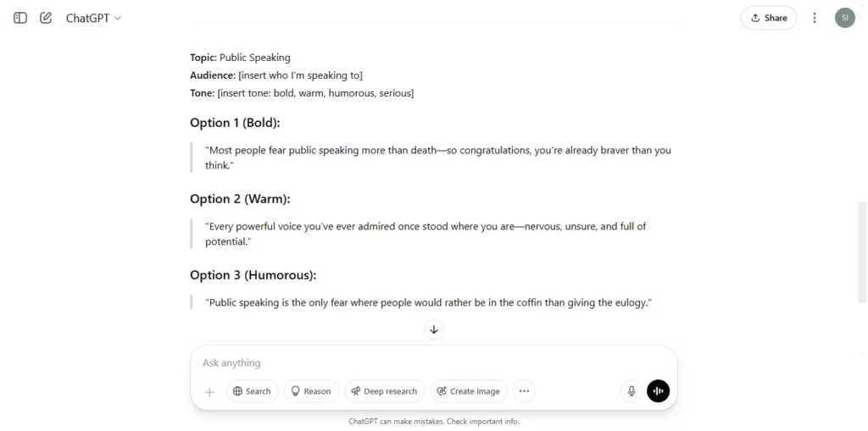The image size is (868, 431).
Task: Toggle the Search web tool
Action: pos(253,391)
